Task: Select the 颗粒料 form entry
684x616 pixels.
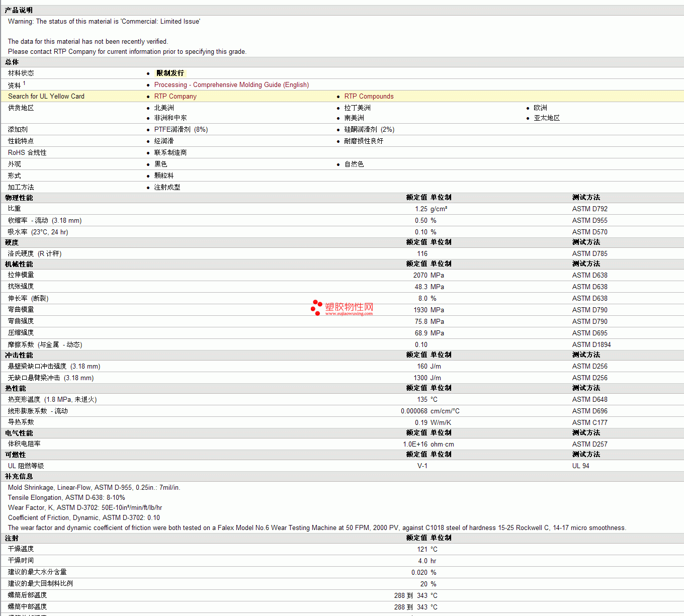Action: tap(164, 176)
